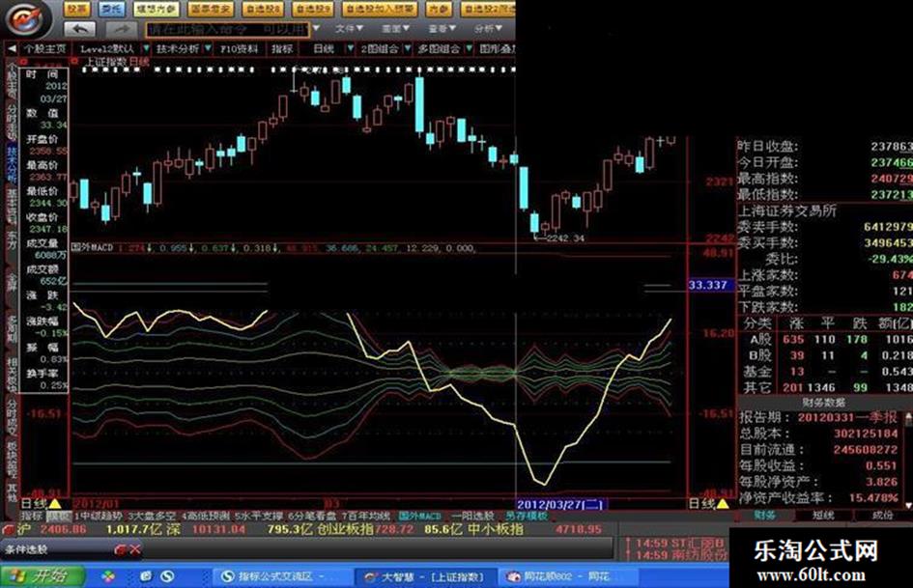Open the 财务 tab in right panel
The height and width of the screenshot is (588, 913).
click(x=764, y=516)
